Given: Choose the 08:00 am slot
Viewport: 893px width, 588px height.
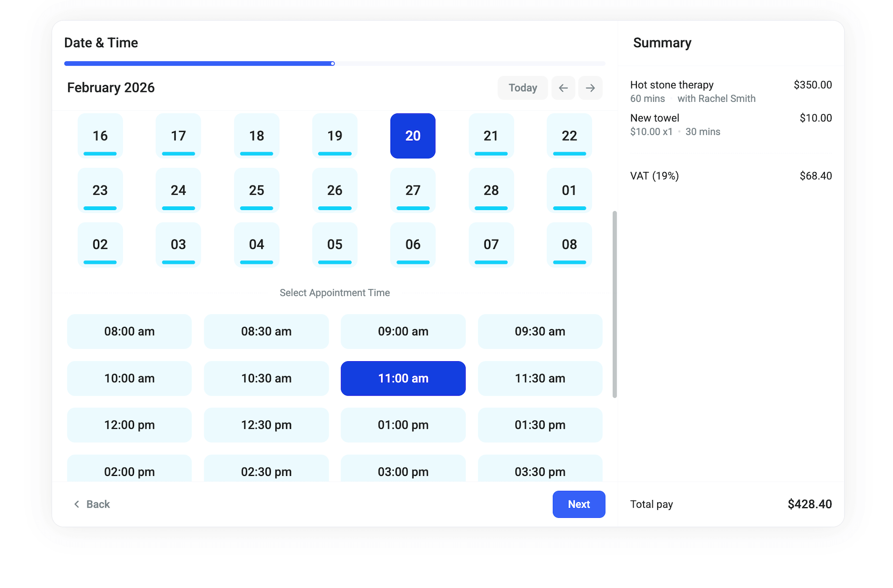Looking at the screenshot, I should click(129, 331).
